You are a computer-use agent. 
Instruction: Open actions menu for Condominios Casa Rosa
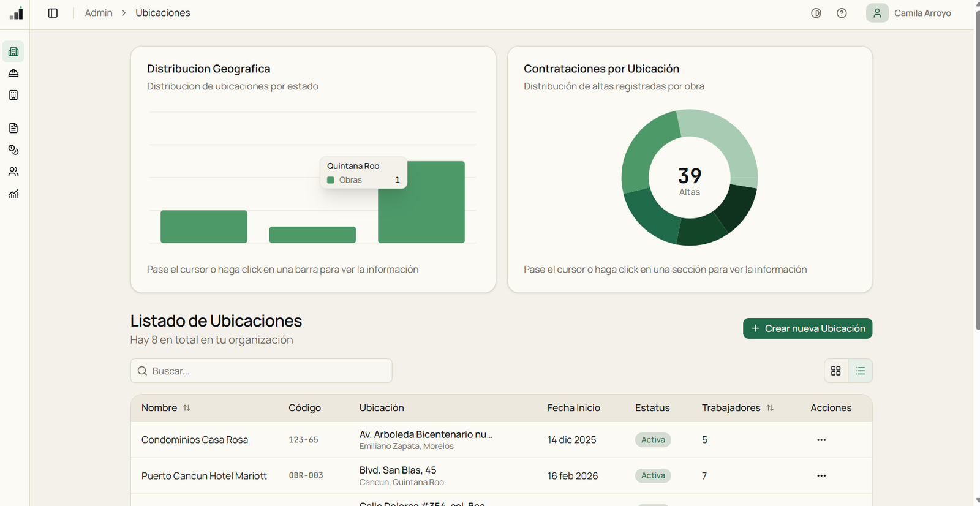pos(821,440)
